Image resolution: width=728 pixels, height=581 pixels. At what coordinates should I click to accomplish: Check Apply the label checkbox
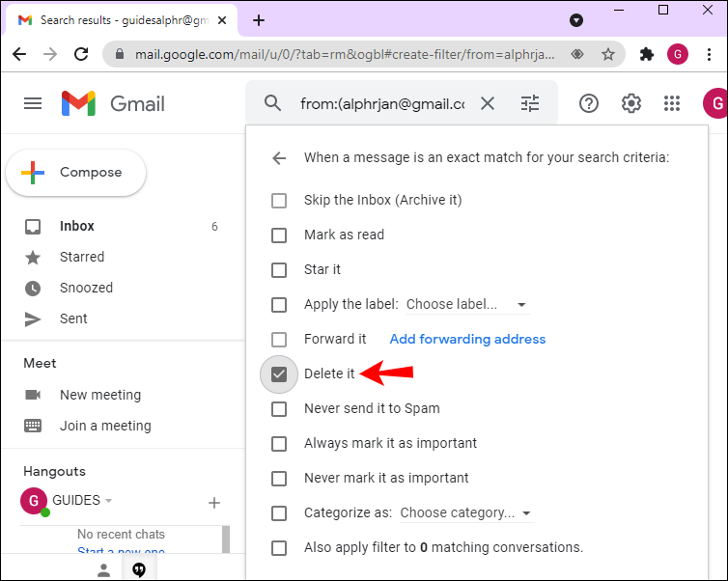[x=279, y=305]
